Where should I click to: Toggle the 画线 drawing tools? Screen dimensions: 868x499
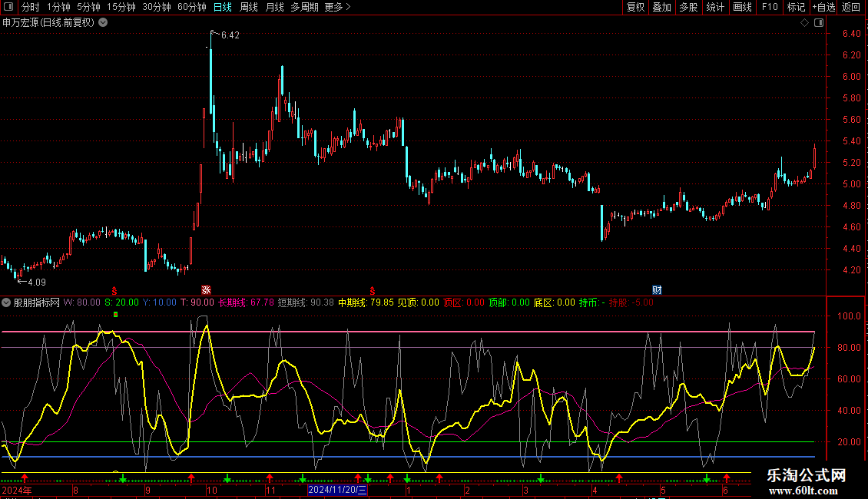742,8
